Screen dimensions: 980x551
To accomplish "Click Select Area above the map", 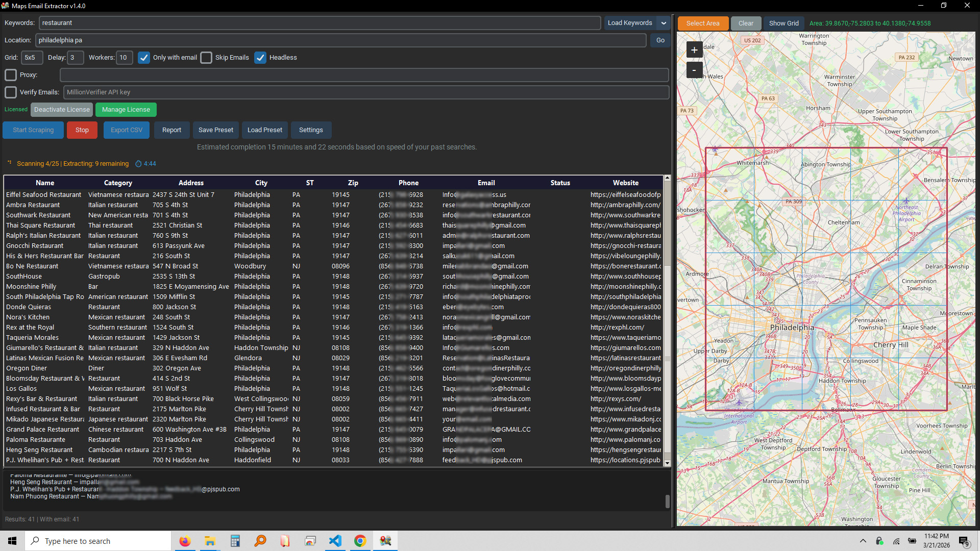I will click(703, 23).
